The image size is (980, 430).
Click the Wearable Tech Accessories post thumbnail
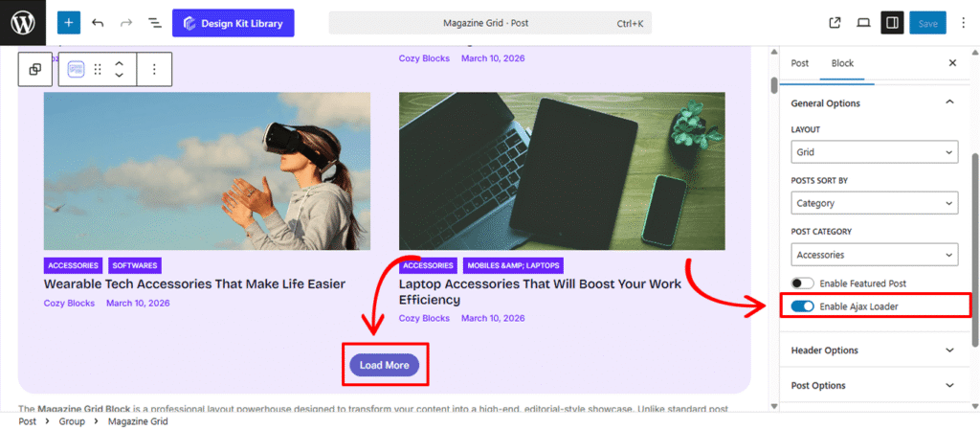click(207, 170)
